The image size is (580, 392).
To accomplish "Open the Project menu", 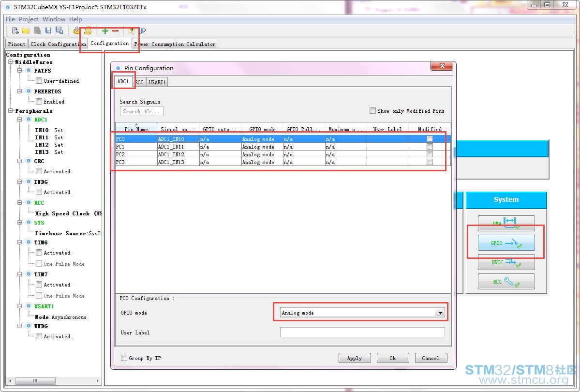I will point(29,19).
